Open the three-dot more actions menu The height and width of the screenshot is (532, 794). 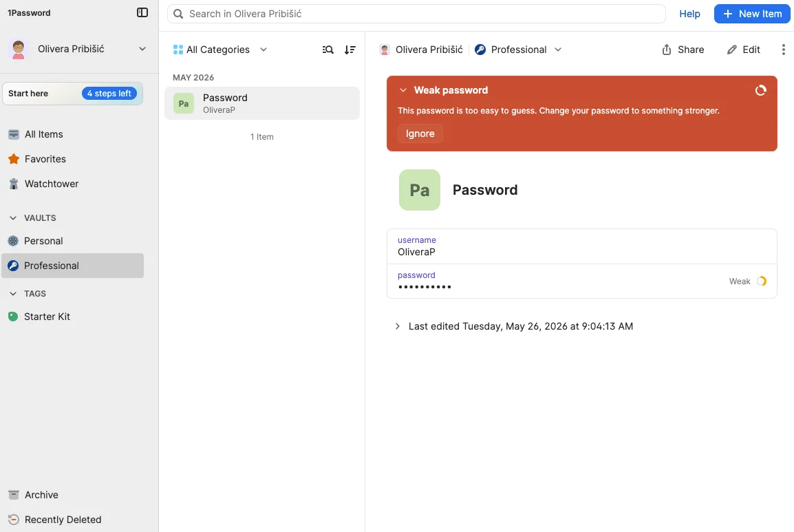(x=784, y=50)
